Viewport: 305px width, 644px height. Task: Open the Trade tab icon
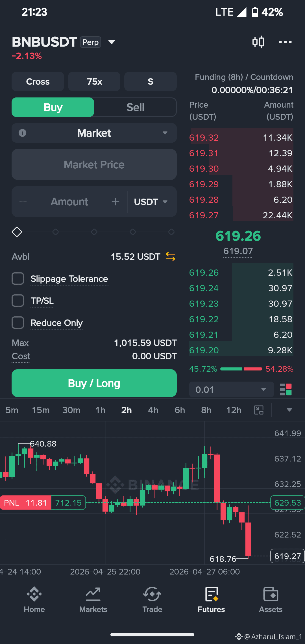tap(152, 594)
